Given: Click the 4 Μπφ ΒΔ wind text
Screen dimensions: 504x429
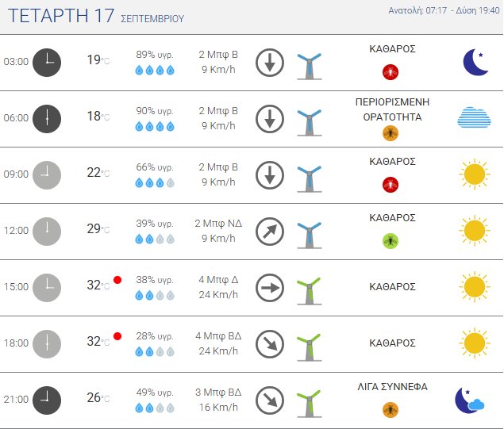Looking at the screenshot, I should coord(217,336).
